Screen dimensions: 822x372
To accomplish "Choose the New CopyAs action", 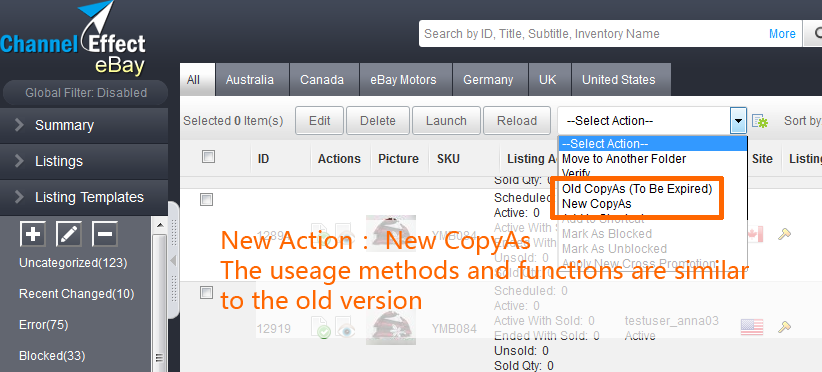I will click(x=597, y=204).
